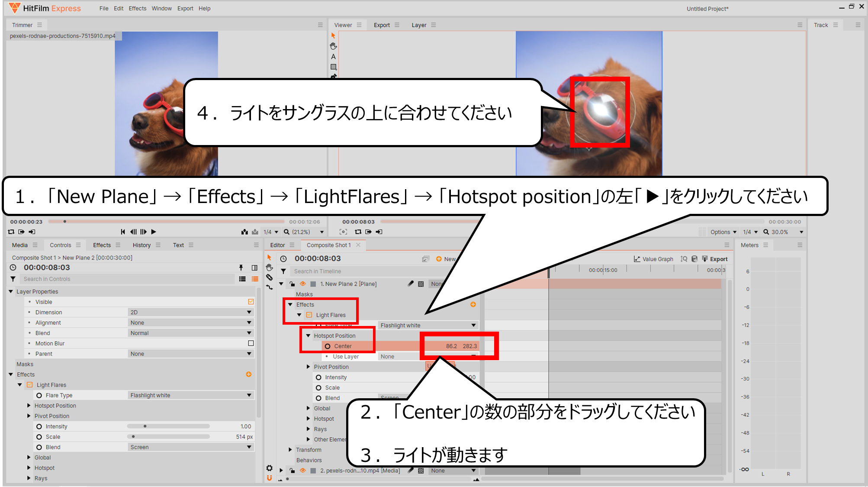Image resolution: width=868 pixels, height=487 pixels.
Task: Click the Search in Controls field
Action: pyautogui.click(x=128, y=279)
